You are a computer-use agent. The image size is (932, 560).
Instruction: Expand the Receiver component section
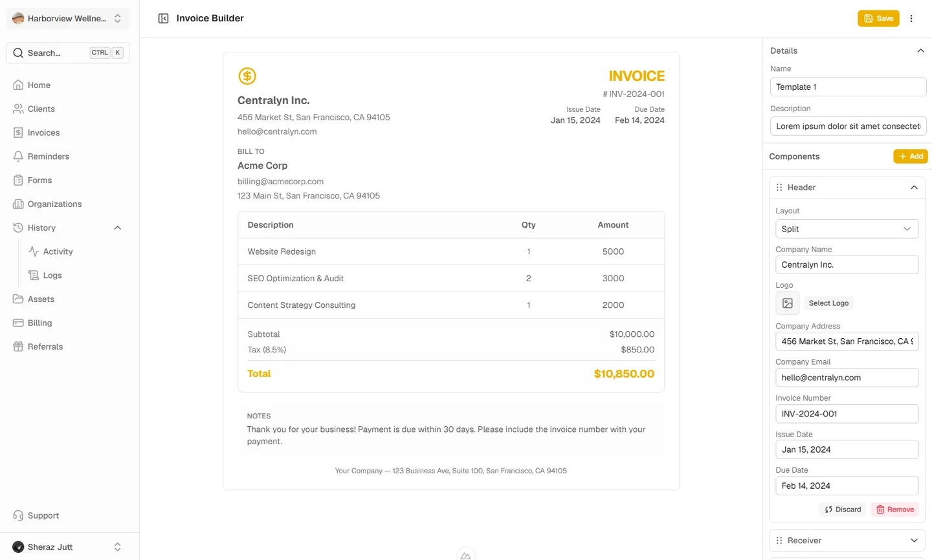coord(914,541)
